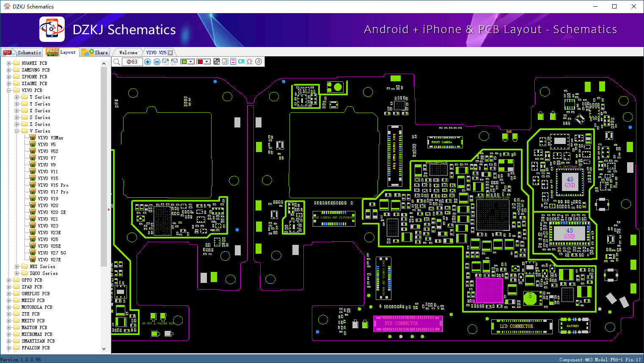Select the Z Series folder
This screenshot has height=363, width=644.
[x=40, y=124]
